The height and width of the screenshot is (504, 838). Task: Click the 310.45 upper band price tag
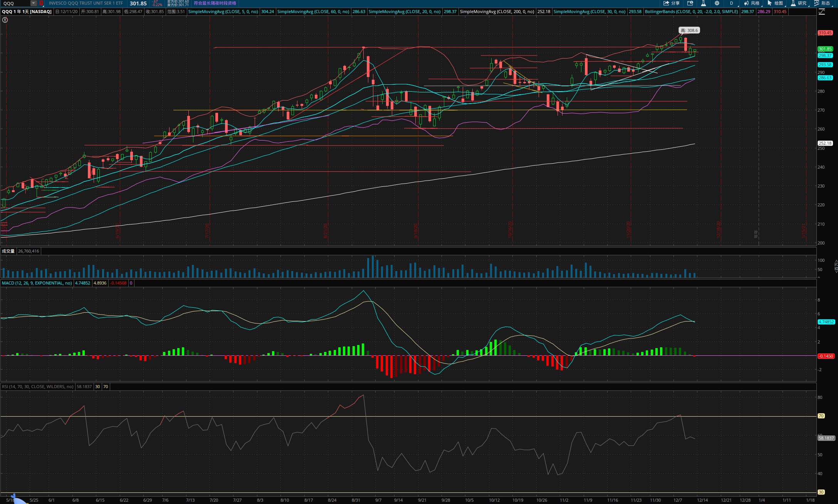point(825,33)
